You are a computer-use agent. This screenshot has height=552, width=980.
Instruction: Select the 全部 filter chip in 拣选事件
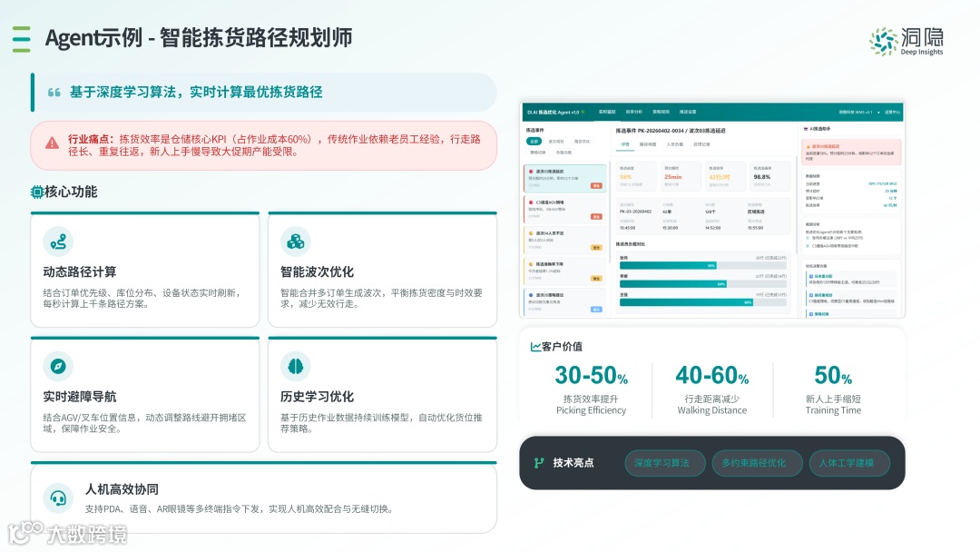[534, 142]
